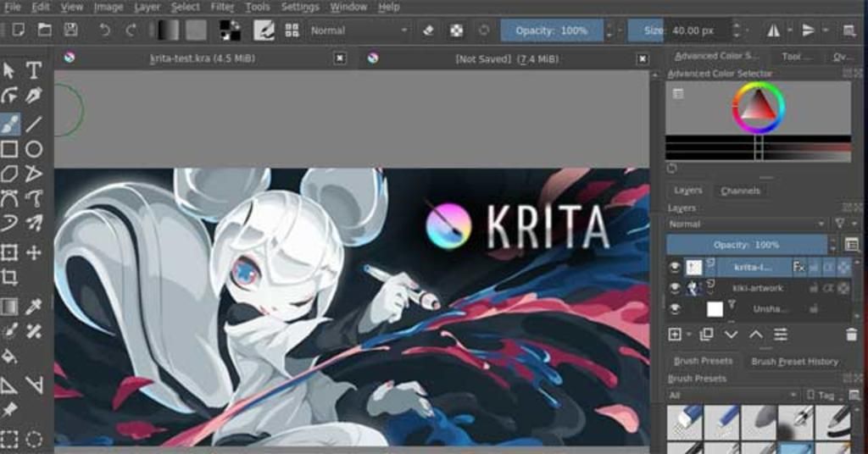Open the layer blending mode dropdown

pos(746,224)
